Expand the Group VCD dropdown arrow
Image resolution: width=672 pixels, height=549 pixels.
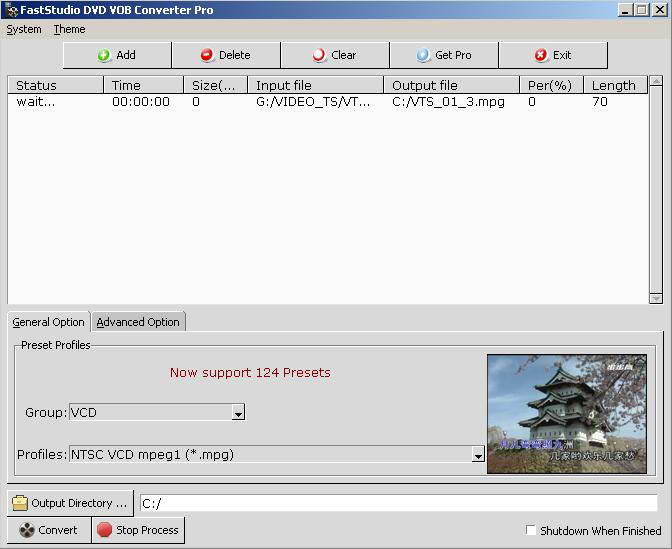point(238,413)
